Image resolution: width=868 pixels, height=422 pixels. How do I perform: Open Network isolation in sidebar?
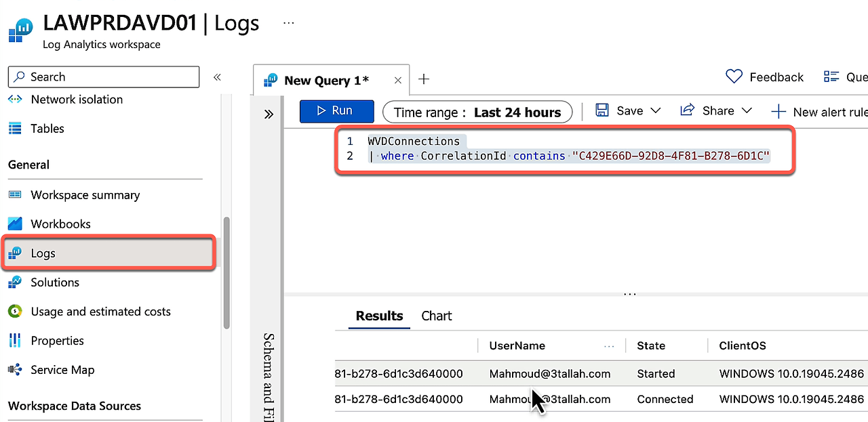click(77, 100)
